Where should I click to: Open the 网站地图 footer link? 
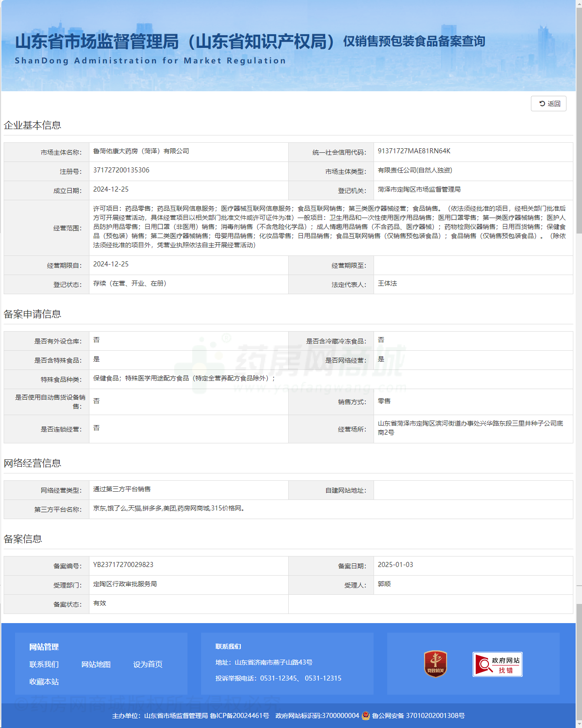coord(96,665)
